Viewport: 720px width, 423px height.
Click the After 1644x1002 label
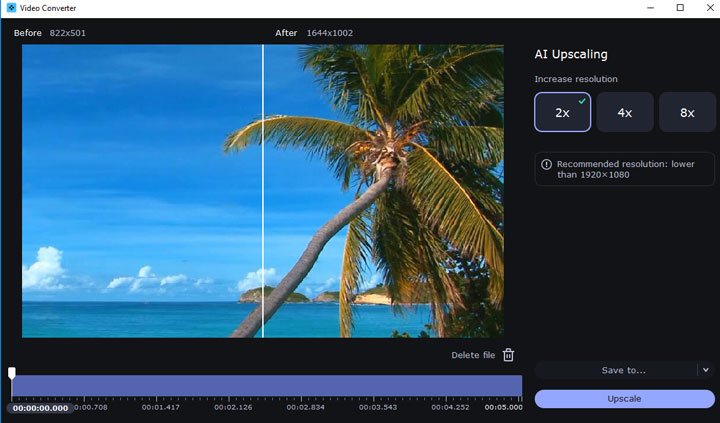click(x=314, y=33)
